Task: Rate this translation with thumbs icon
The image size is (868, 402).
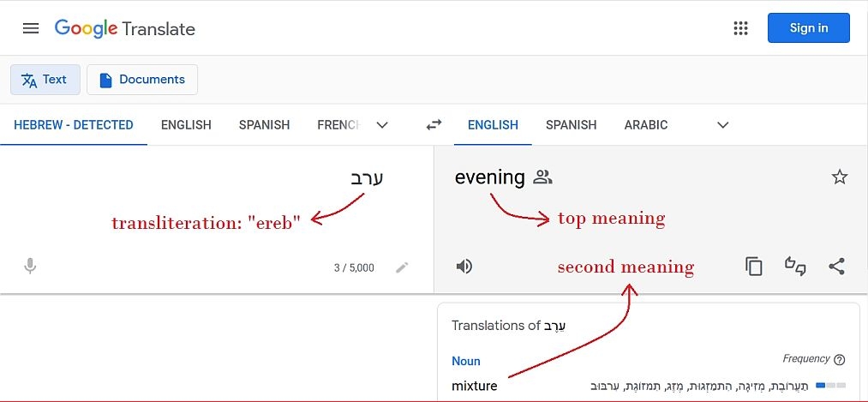Action: 795,267
